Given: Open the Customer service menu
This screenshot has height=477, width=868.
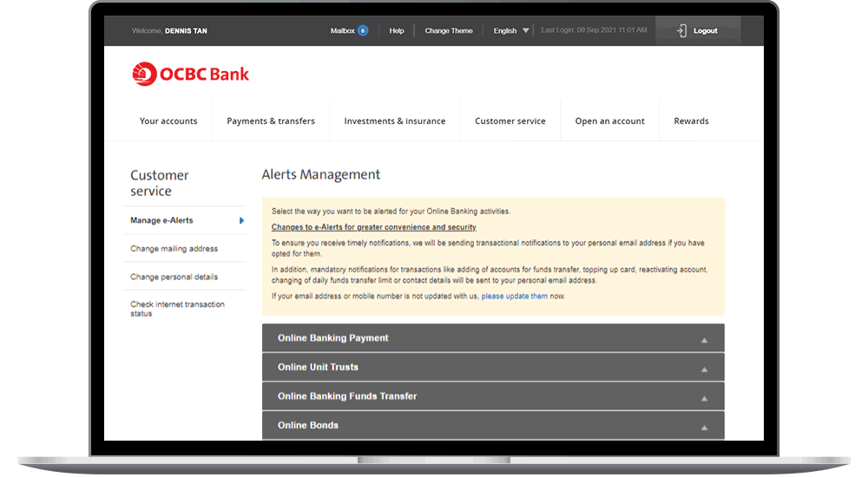Looking at the screenshot, I should click(510, 121).
